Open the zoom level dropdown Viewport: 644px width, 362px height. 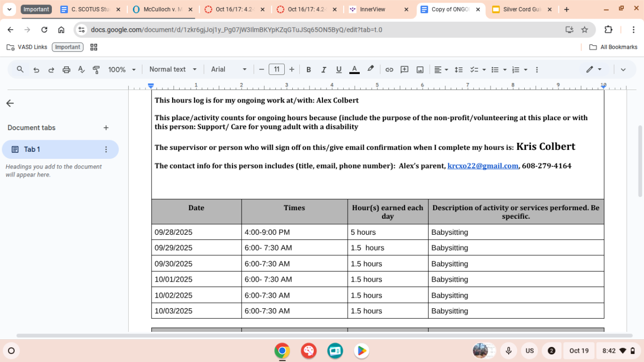pos(122,69)
